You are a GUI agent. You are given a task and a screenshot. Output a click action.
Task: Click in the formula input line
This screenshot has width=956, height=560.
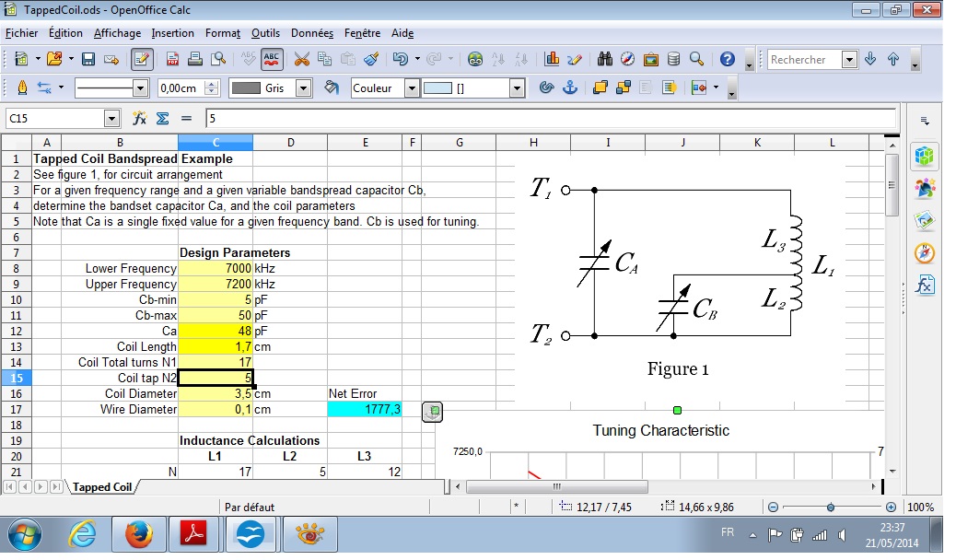tap(551, 118)
